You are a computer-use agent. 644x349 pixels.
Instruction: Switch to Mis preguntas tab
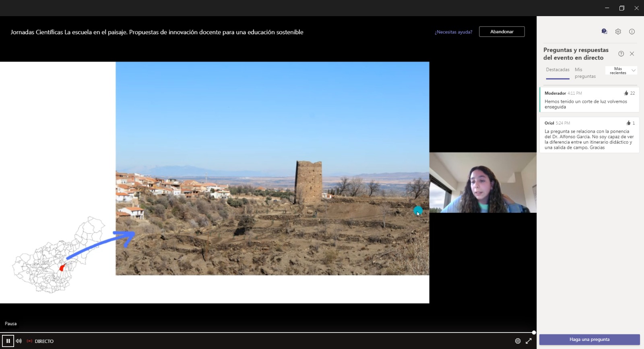585,73
